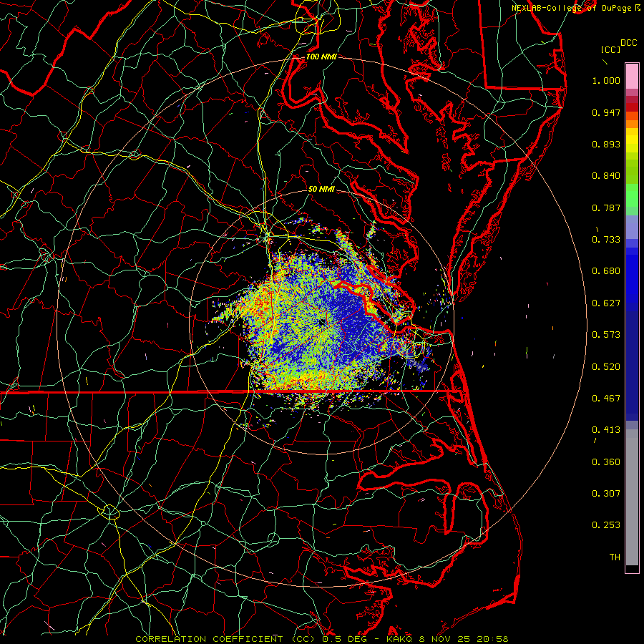Select the 0.947 legend value
Screen dimensions: 644x644
(x=606, y=112)
